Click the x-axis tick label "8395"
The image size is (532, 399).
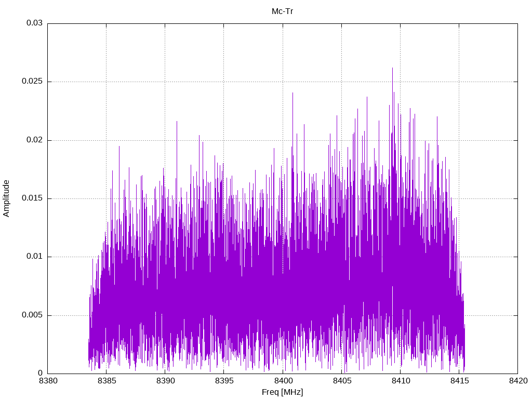[224, 381]
